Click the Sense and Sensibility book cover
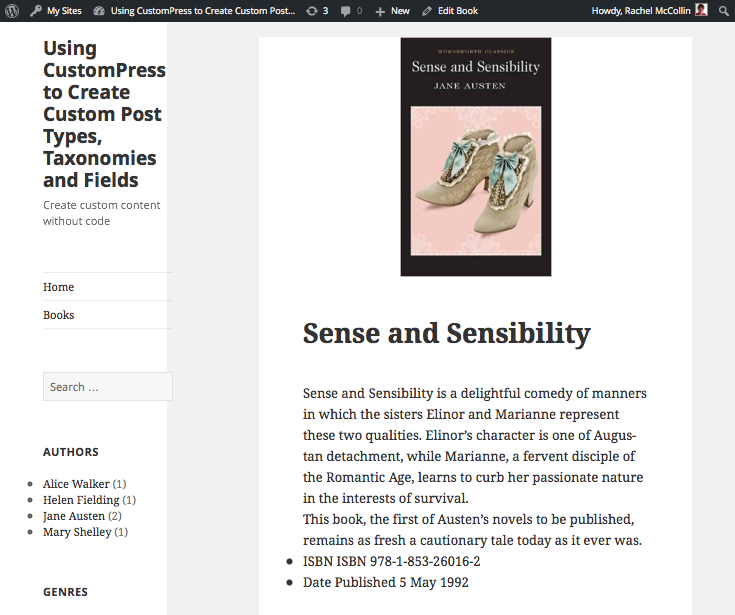 pos(476,157)
